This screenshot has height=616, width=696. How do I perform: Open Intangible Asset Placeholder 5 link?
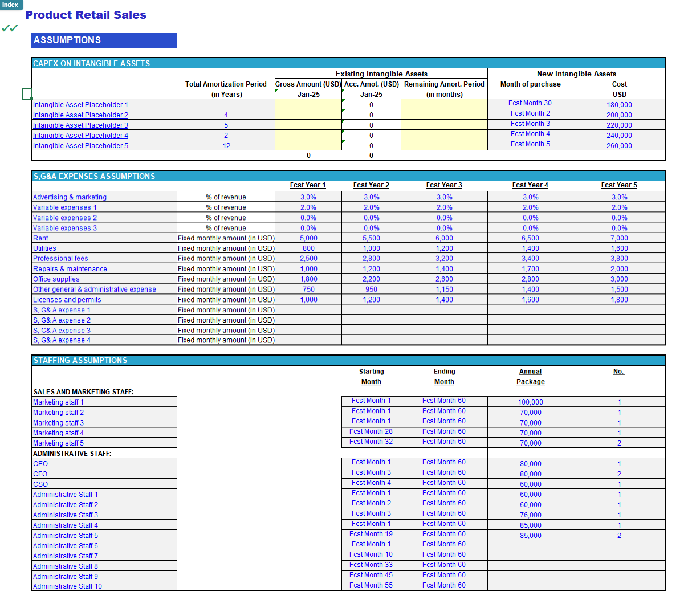[x=80, y=146]
